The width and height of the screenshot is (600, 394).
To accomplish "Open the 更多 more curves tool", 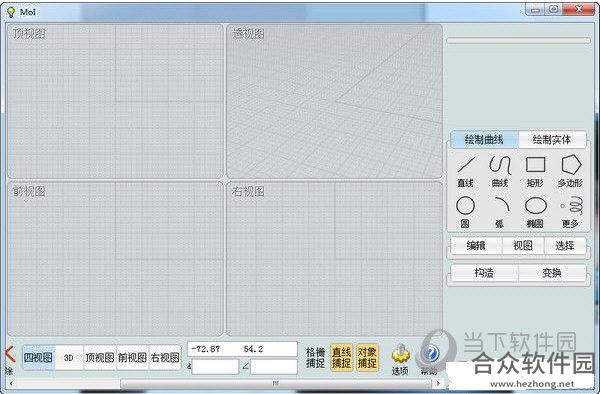I will 571,212.
